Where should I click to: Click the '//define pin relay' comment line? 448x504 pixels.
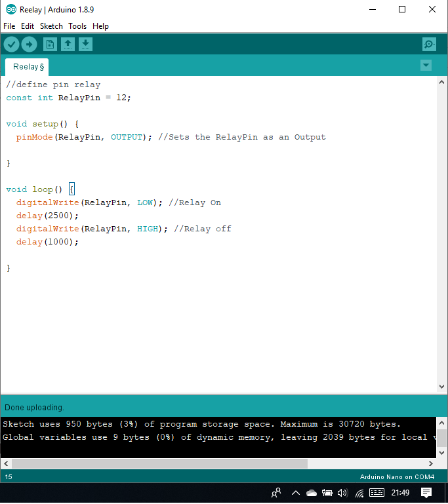point(53,85)
